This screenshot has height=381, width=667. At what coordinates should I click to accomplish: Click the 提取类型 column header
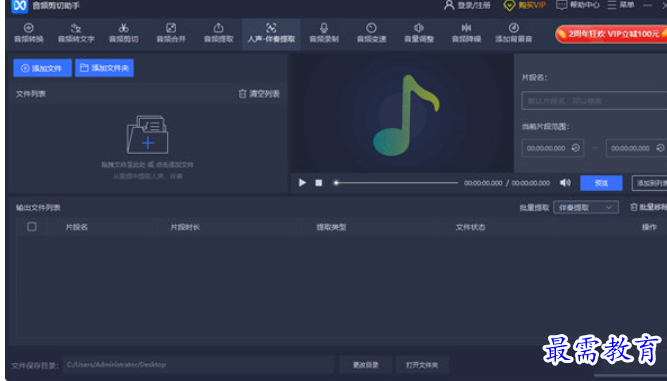tap(331, 227)
